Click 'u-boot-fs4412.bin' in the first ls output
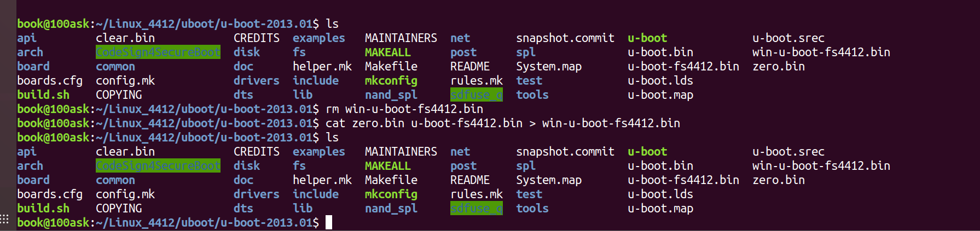 tap(683, 66)
